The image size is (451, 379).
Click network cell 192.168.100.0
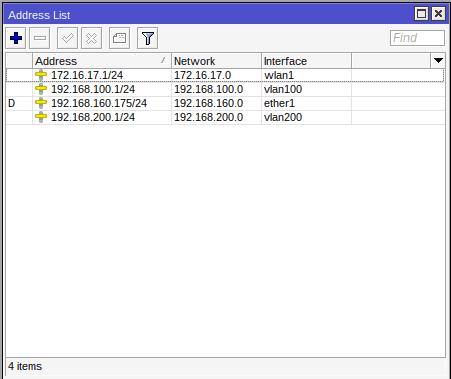[x=209, y=89]
